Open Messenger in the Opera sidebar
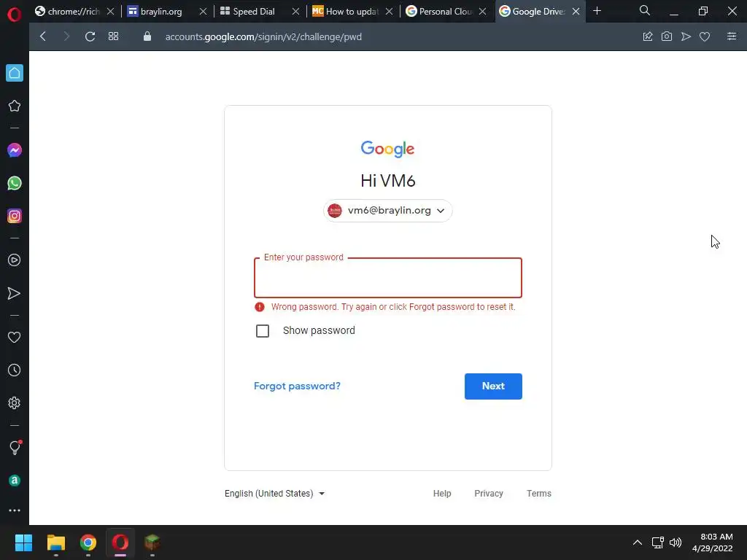 pos(15,150)
